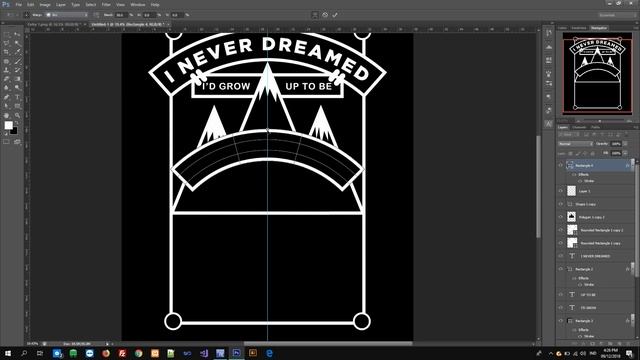Select the Rectangular Marquee tool
640x360 pixels.
pos(7,35)
